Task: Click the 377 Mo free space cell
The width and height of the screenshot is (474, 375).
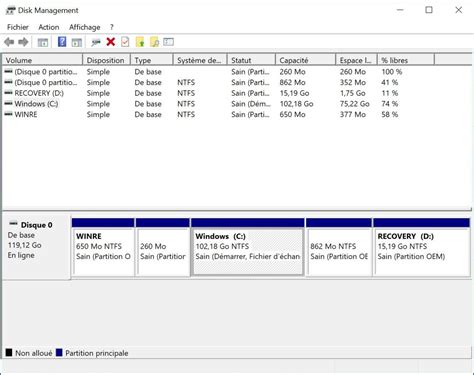Action: pos(352,114)
